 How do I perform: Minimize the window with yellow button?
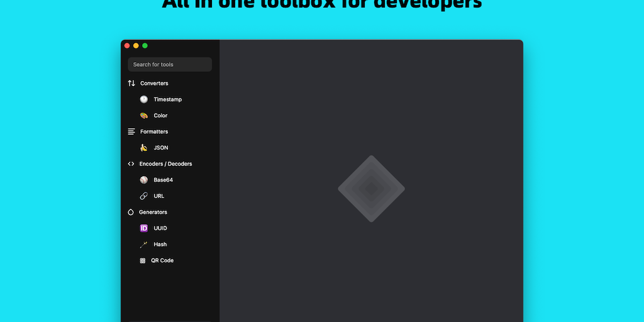click(136, 45)
